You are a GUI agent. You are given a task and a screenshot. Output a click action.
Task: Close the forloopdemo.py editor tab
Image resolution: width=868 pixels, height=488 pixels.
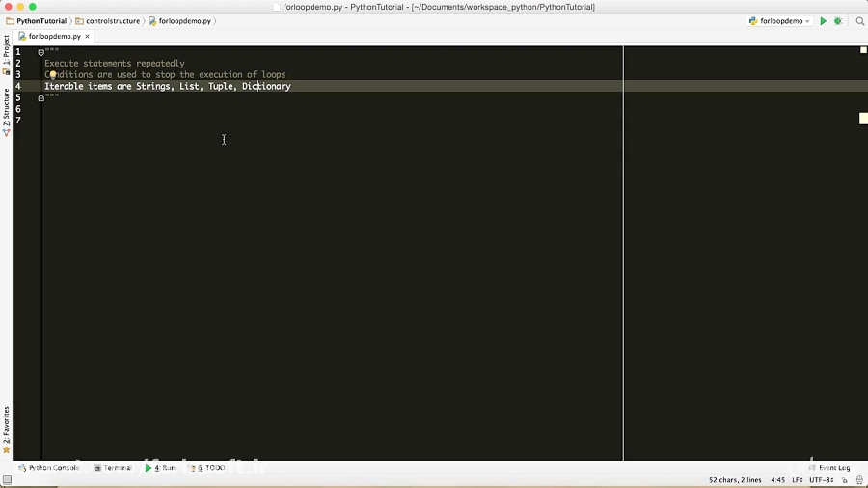88,37
